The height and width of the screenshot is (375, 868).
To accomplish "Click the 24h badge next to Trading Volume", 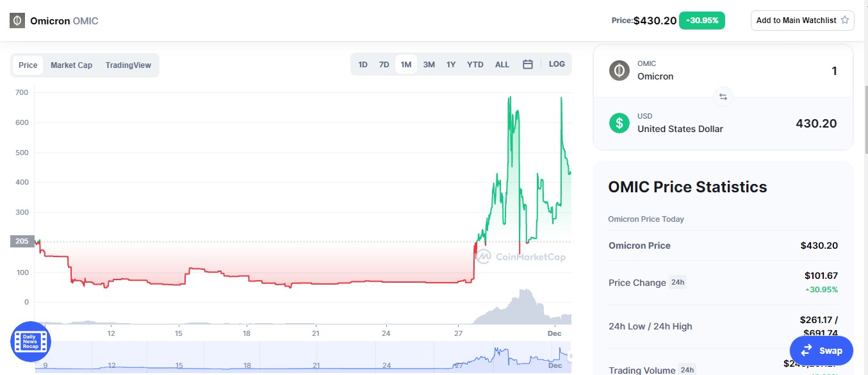I will tap(687, 370).
